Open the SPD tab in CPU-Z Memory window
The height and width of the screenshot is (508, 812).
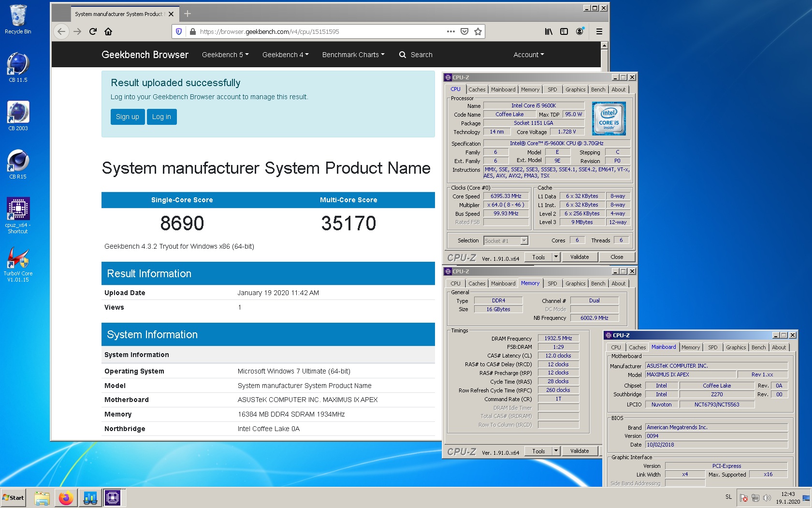(552, 284)
